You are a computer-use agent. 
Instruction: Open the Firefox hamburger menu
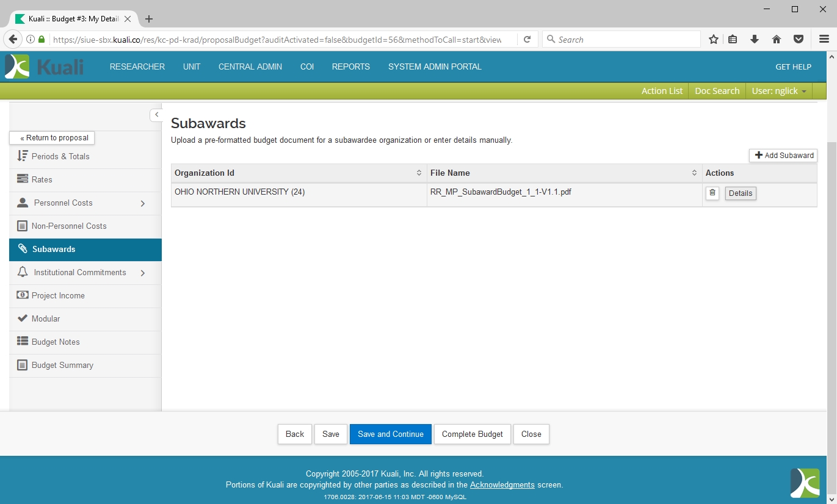point(824,40)
